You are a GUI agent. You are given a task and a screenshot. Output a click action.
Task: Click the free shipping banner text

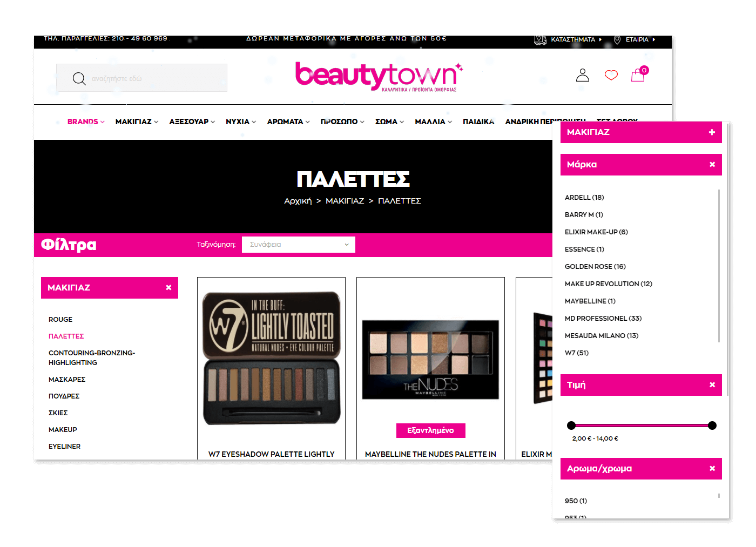pyautogui.click(x=346, y=39)
